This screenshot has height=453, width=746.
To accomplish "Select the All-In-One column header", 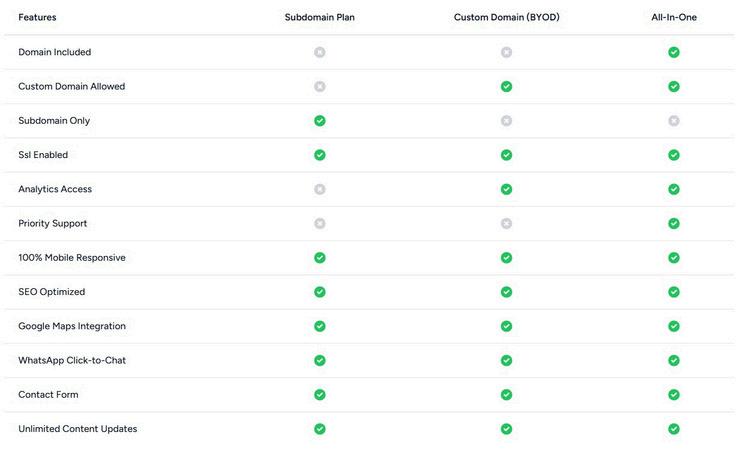I will (x=674, y=17).
